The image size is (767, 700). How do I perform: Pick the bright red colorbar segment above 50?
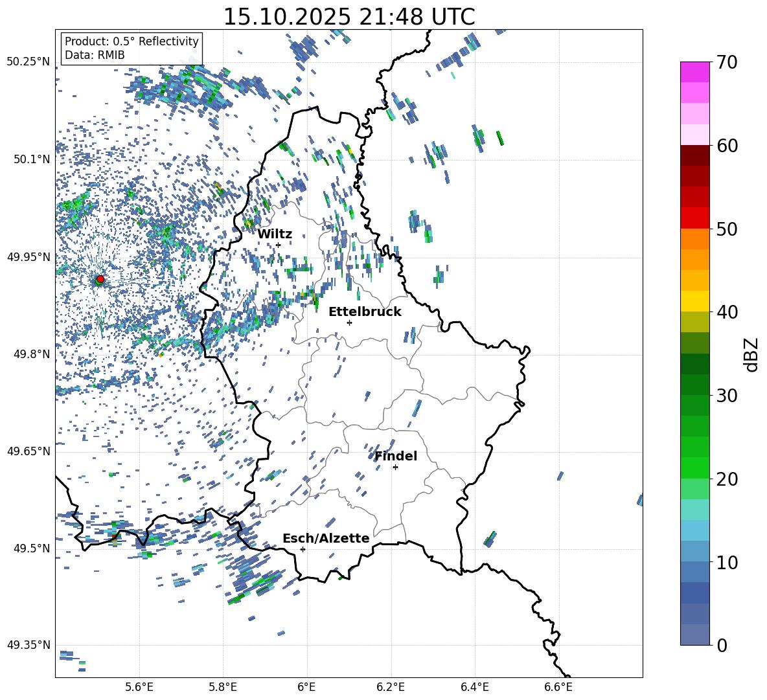click(x=695, y=218)
